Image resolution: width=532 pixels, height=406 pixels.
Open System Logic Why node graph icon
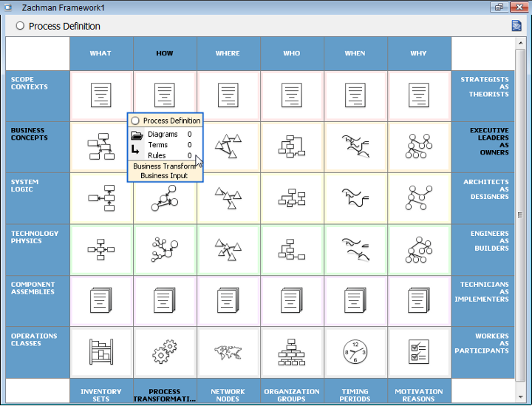pos(419,198)
